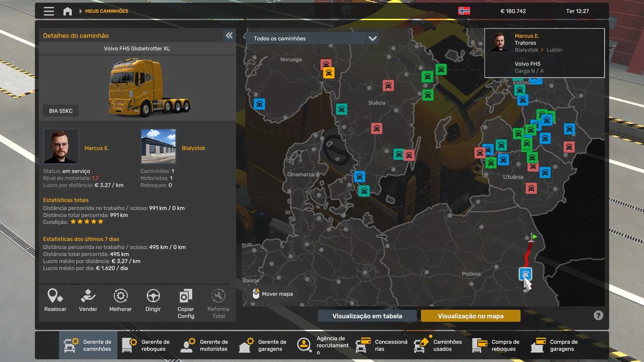Click the Dirigir steering wheel icon

coord(153,296)
